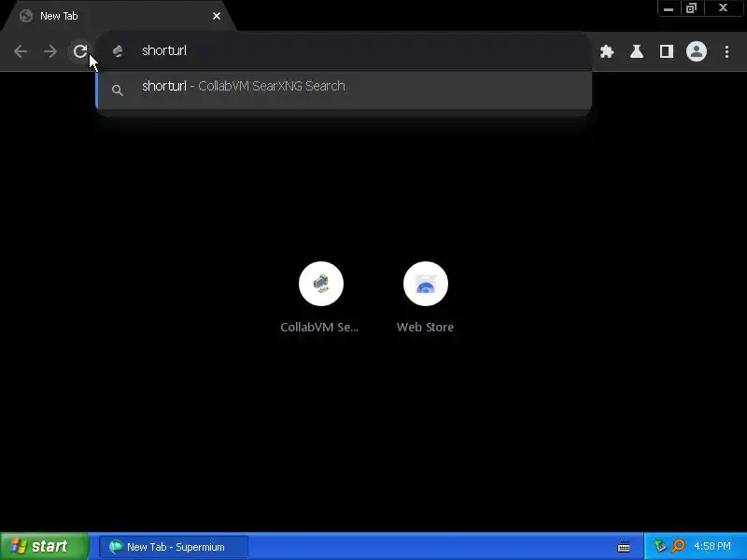
Task: Click the browser forward arrow
Action: pyautogui.click(x=50, y=51)
